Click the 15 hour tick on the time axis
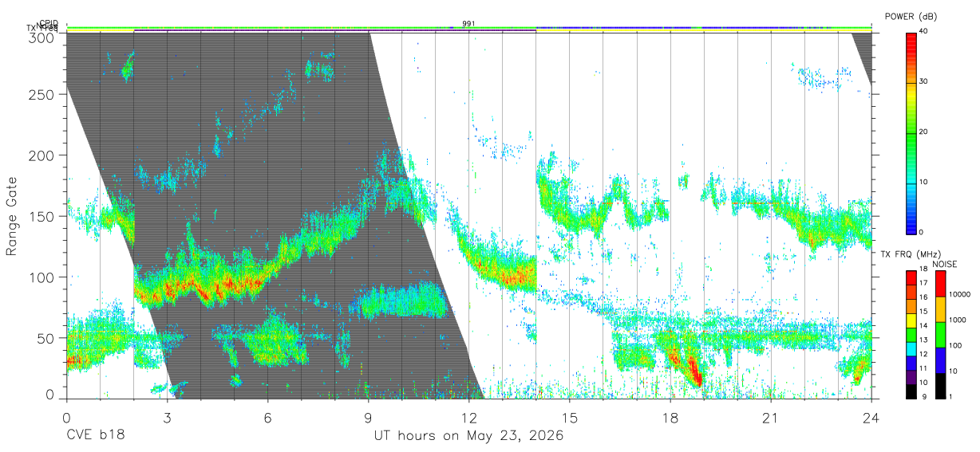 569,418
